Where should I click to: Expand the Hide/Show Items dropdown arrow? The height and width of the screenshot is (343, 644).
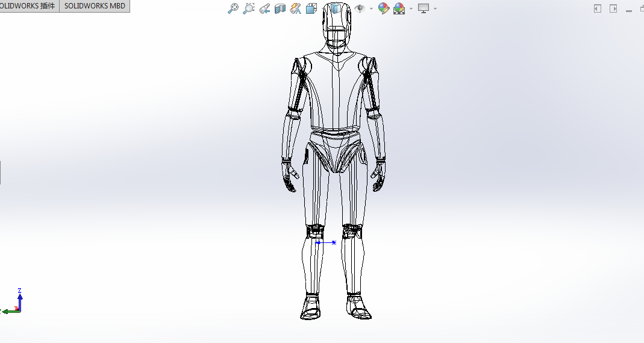[371, 8]
